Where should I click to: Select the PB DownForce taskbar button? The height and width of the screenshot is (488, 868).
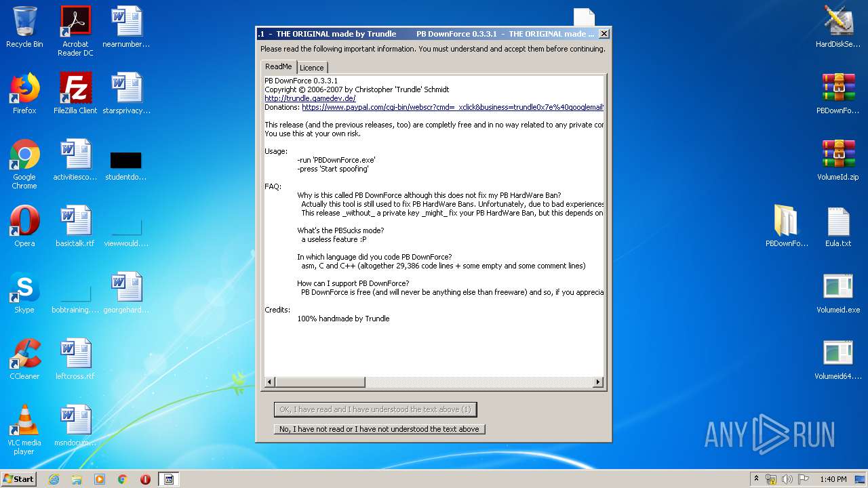[x=169, y=479]
